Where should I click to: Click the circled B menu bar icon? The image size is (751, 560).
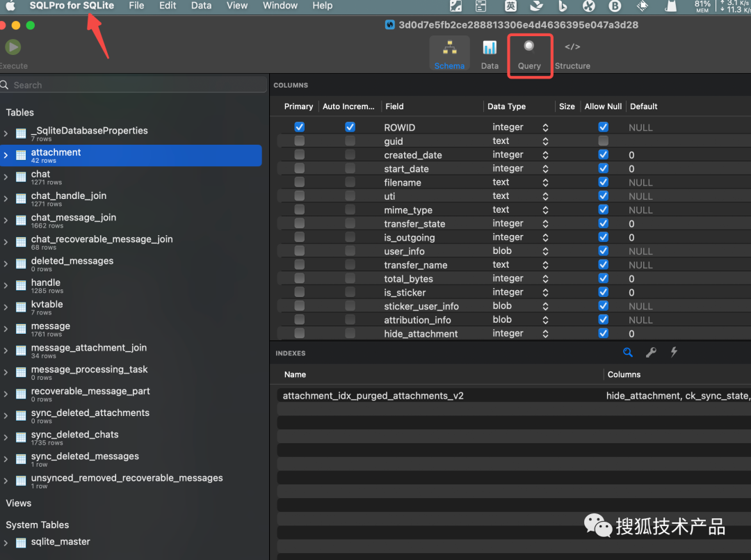(615, 6)
